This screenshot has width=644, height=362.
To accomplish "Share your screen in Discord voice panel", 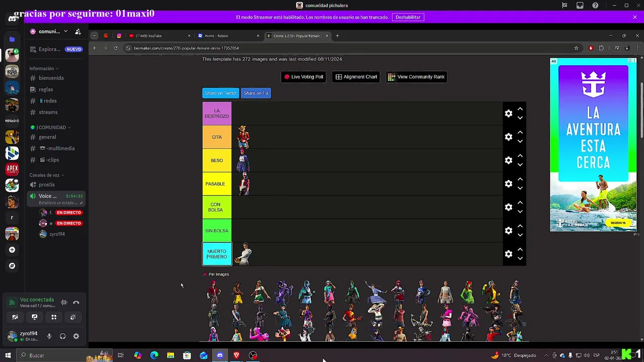I will [34, 317].
